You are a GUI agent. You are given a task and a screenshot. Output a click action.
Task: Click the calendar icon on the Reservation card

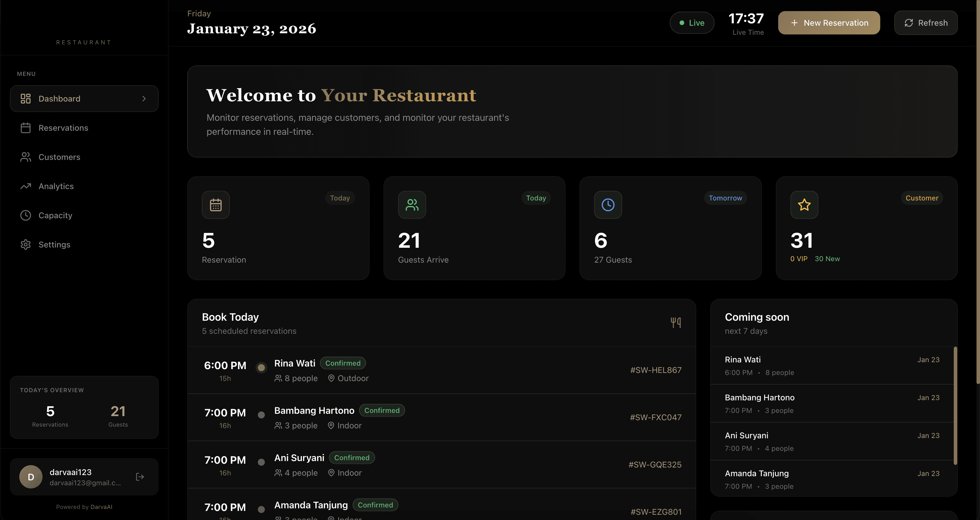click(216, 205)
